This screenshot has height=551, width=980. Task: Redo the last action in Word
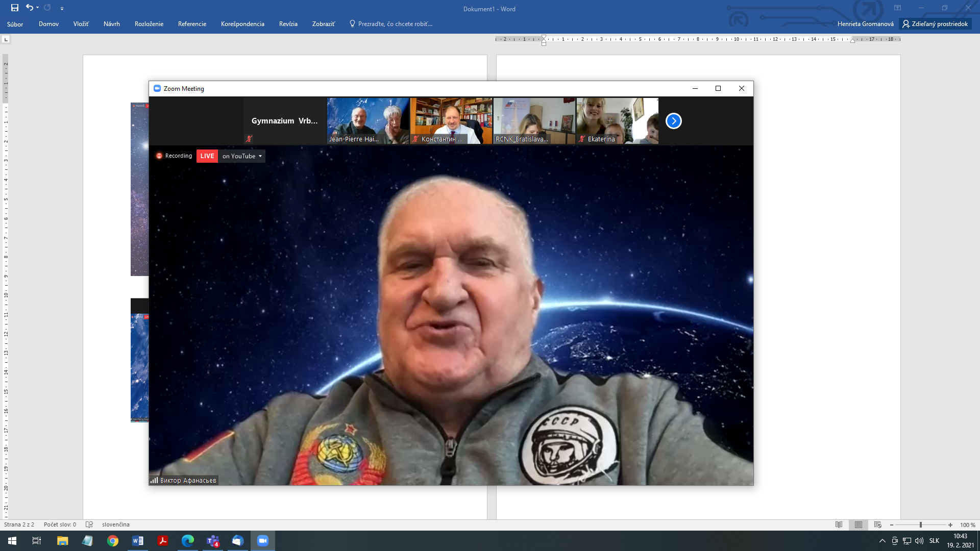pos(47,8)
